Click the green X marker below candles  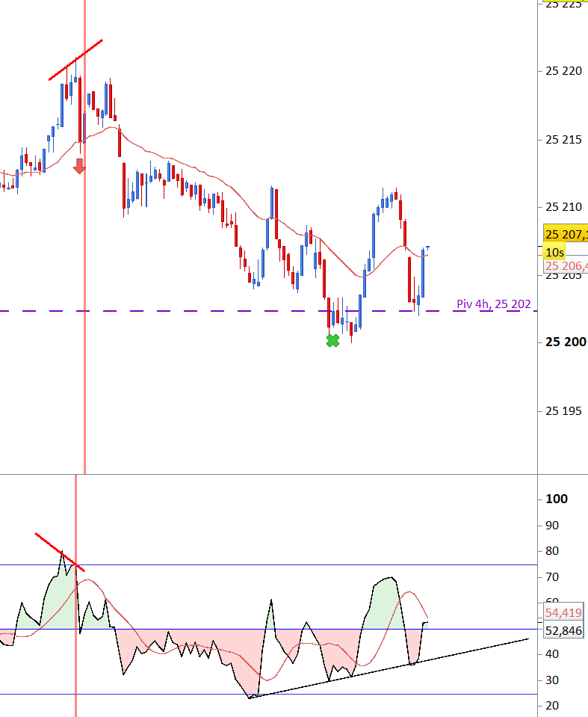(x=333, y=341)
